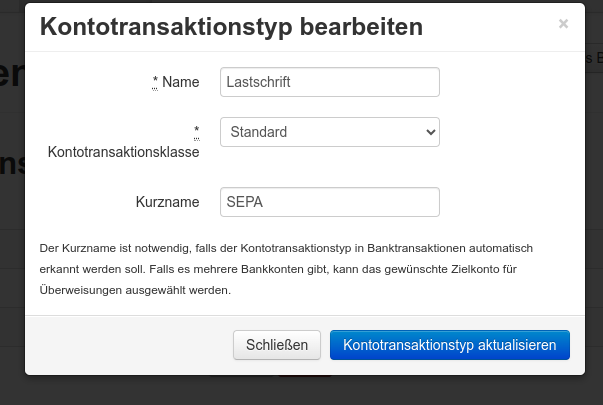Click the Name input containing Lastschrift
Image resolution: width=603 pixels, height=405 pixels.
coord(329,82)
